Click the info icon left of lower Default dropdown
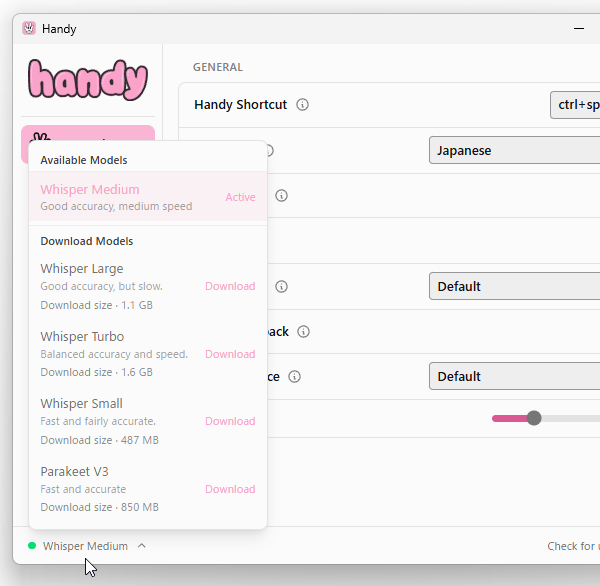 294,377
